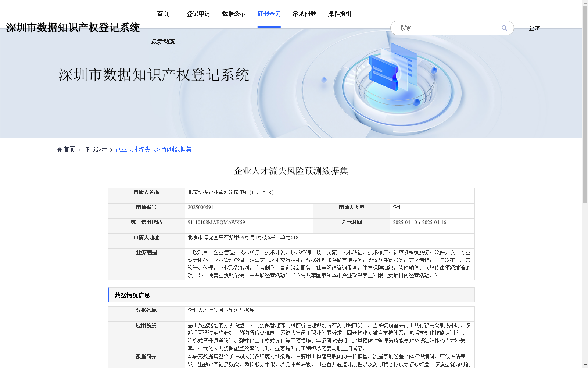588x368 pixels.
Task: Click the 申请人地址 label cell
Action: [x=146, y=241]
